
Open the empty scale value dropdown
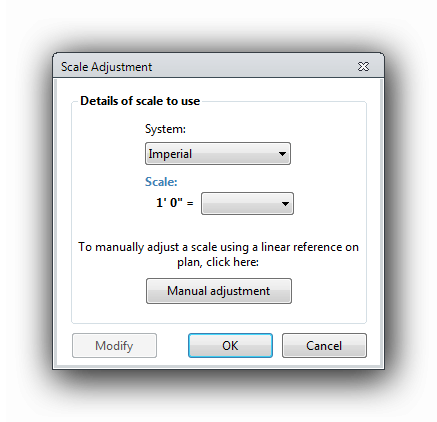247,203
